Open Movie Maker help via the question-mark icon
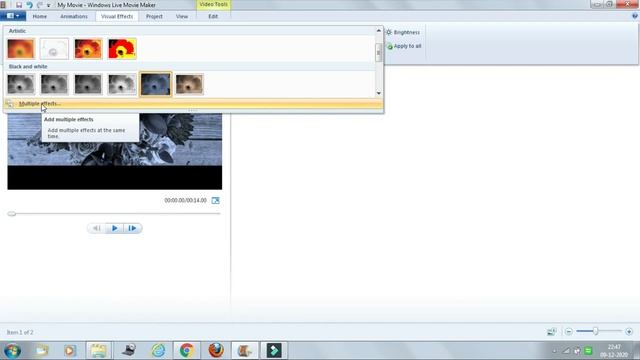The width and height of the screenshot is (640, 360). pos(635,16)
